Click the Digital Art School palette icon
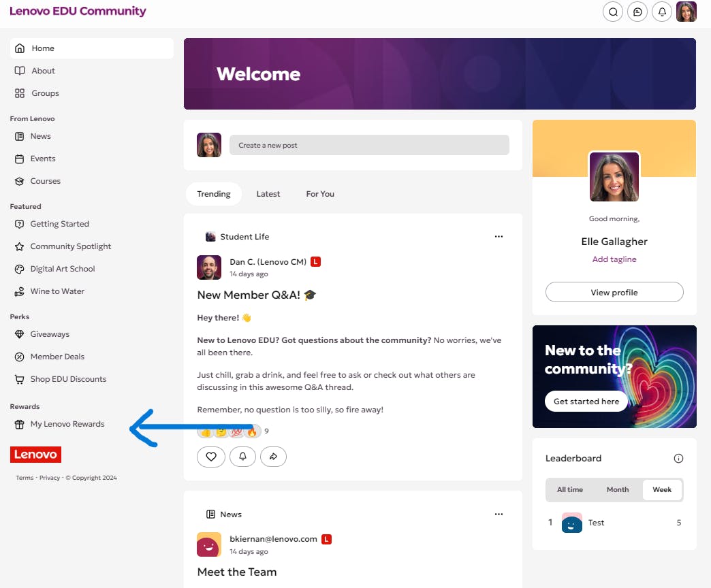Screen dimensions: 711x588 pos(20,269)
